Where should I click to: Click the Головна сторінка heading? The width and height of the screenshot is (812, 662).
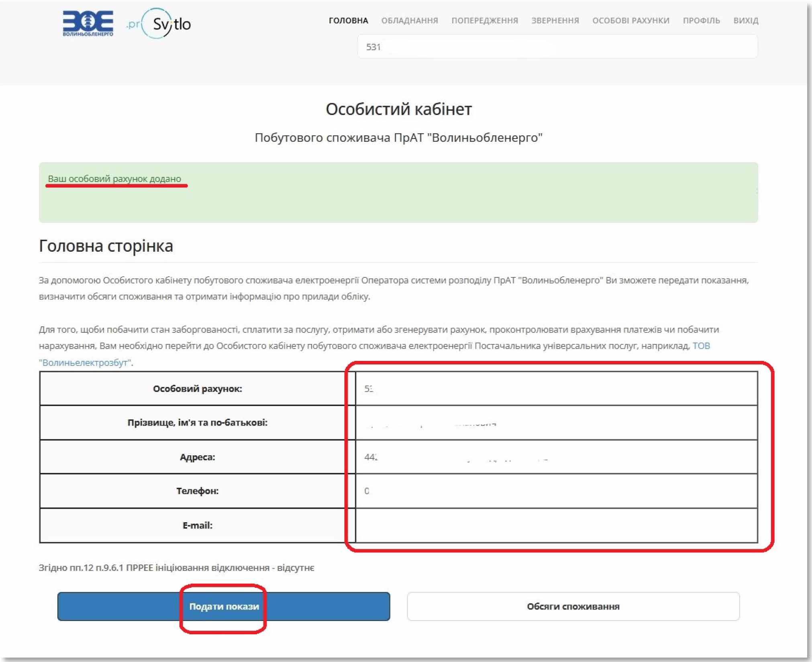pyautogui.click(x=106, y=246)
